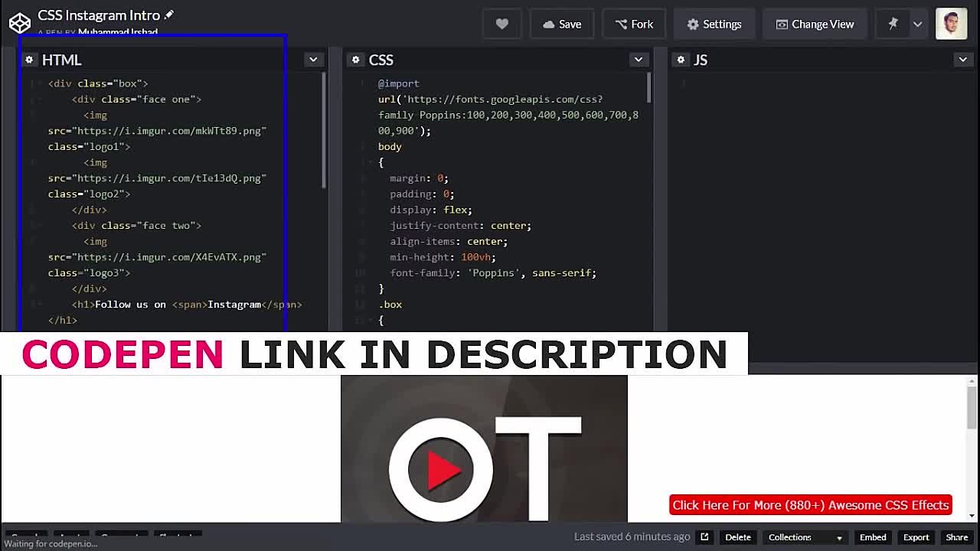Open HTML editor settings gear
The image size is (980, 551).
coord(29,60)
